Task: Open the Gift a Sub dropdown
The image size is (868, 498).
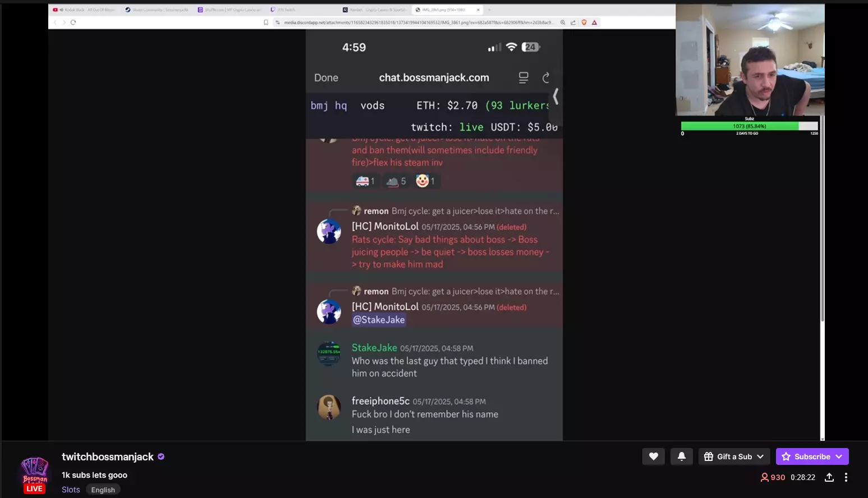Action: coord(734,456)
